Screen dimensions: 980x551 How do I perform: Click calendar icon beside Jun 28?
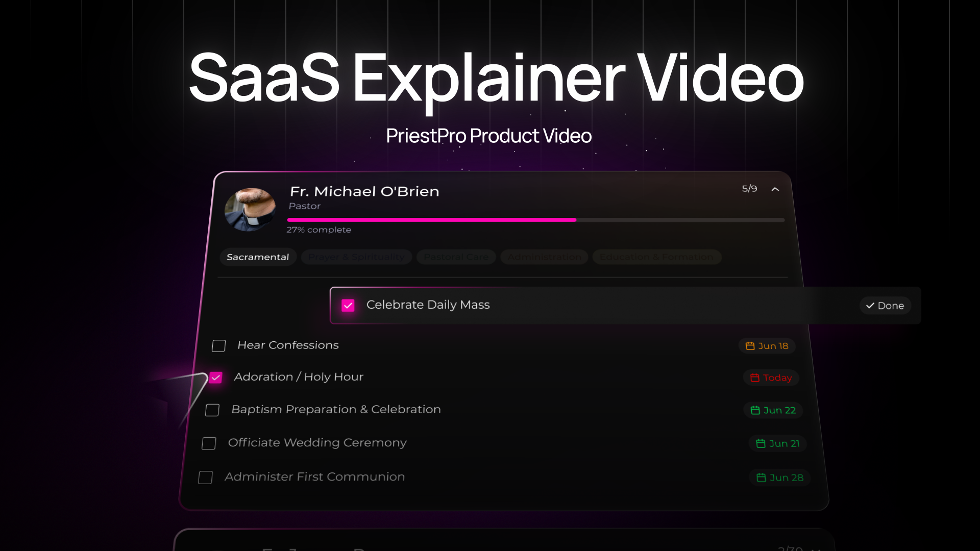tap(761, 478)
